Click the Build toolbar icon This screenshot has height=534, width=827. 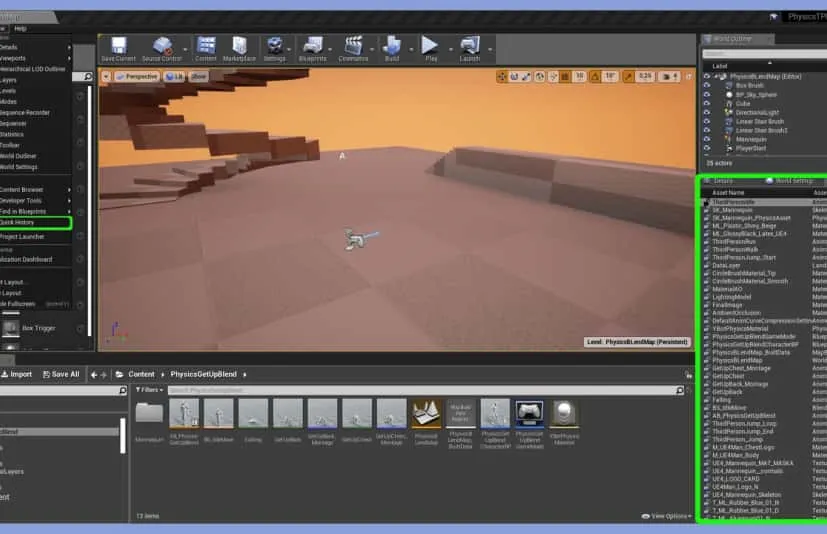pos(392,48)
